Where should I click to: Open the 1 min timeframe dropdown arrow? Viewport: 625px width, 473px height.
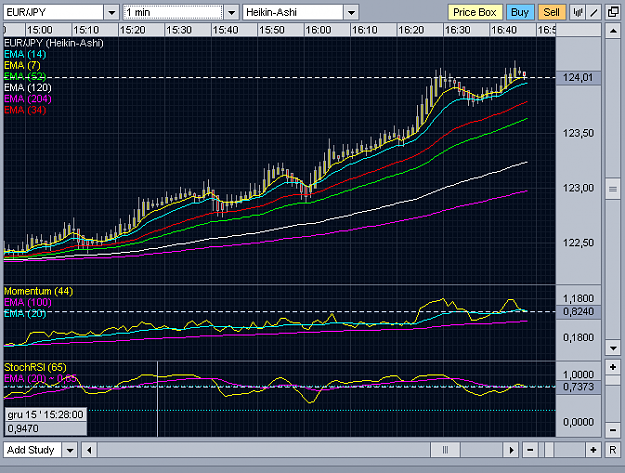(231, 12)
